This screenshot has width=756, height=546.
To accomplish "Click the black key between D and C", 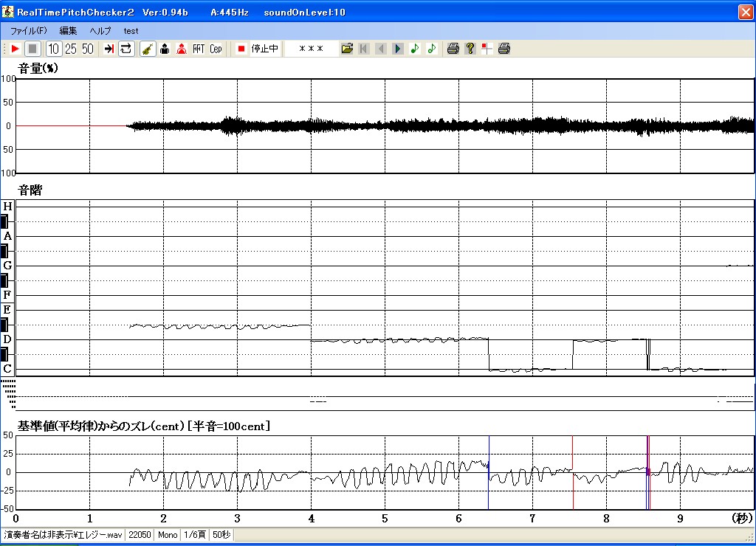I will pyautogui.click(x=4, y=354).
